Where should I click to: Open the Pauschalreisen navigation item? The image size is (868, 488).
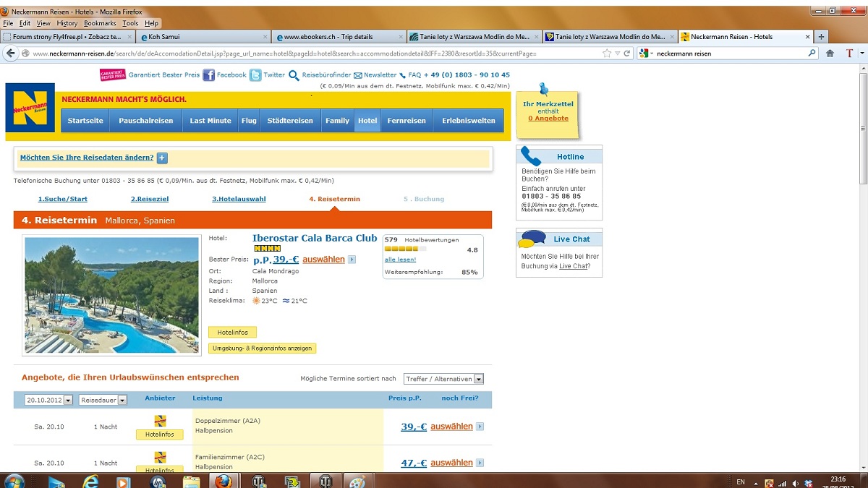(x=146, y=121)
